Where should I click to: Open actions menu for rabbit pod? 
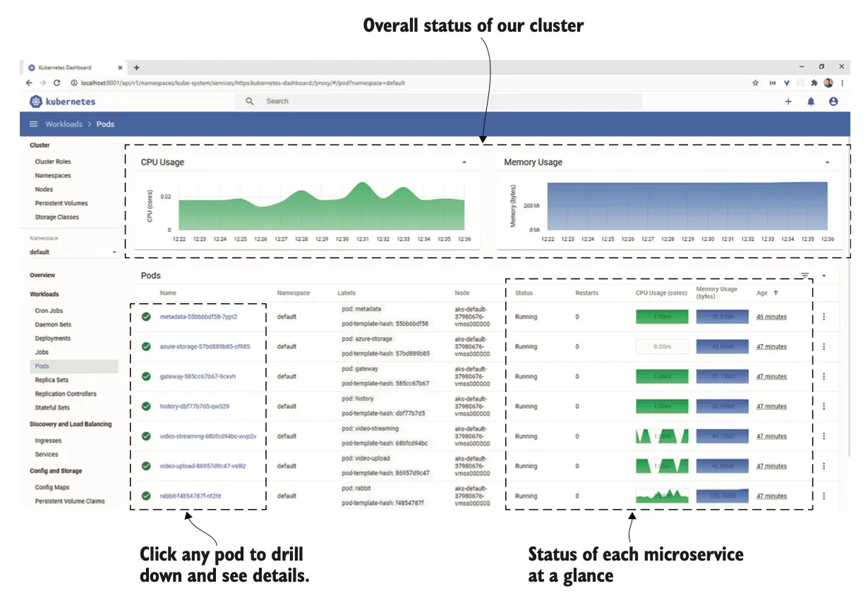(824, 496)
